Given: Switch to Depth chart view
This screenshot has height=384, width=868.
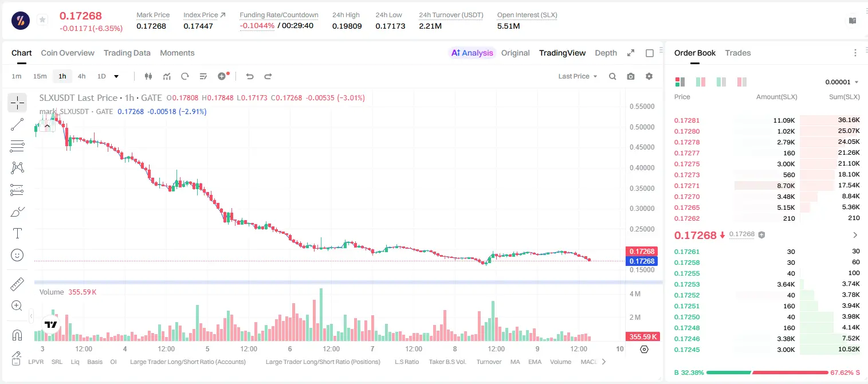Looking at the screenshot, I should [x=606, y=53].
